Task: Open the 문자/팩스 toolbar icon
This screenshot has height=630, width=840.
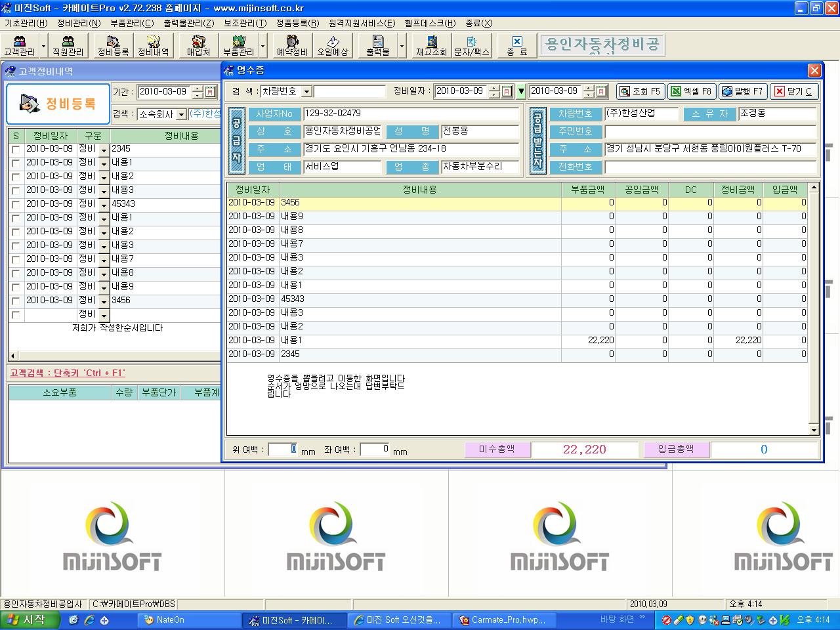Action: coord(472,45)
